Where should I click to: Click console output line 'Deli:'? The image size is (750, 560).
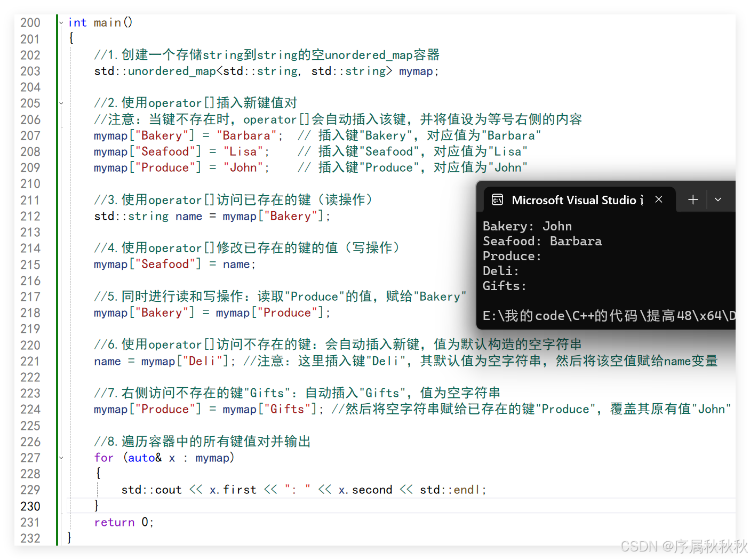click(x=501, y=271)
